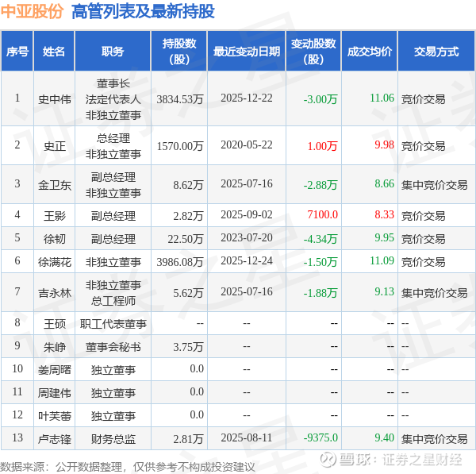
Task: Select the 持股数(股) column header
Action: [179, 51]
